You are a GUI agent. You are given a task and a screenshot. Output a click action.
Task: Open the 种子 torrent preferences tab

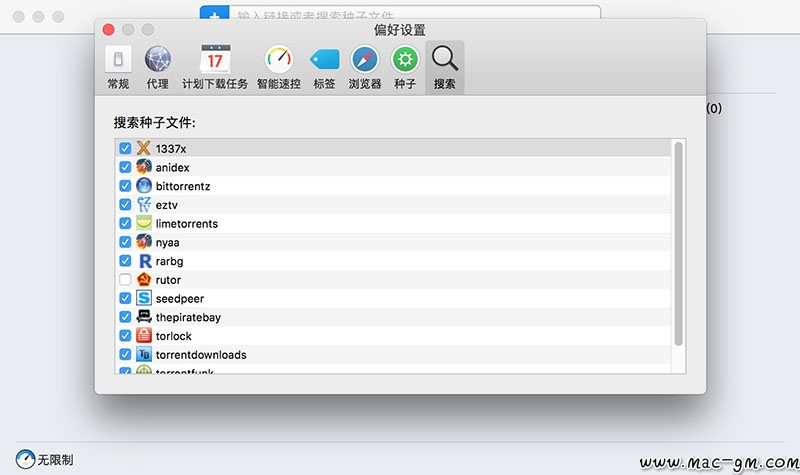pyautogui.click(x=405, y=68)
